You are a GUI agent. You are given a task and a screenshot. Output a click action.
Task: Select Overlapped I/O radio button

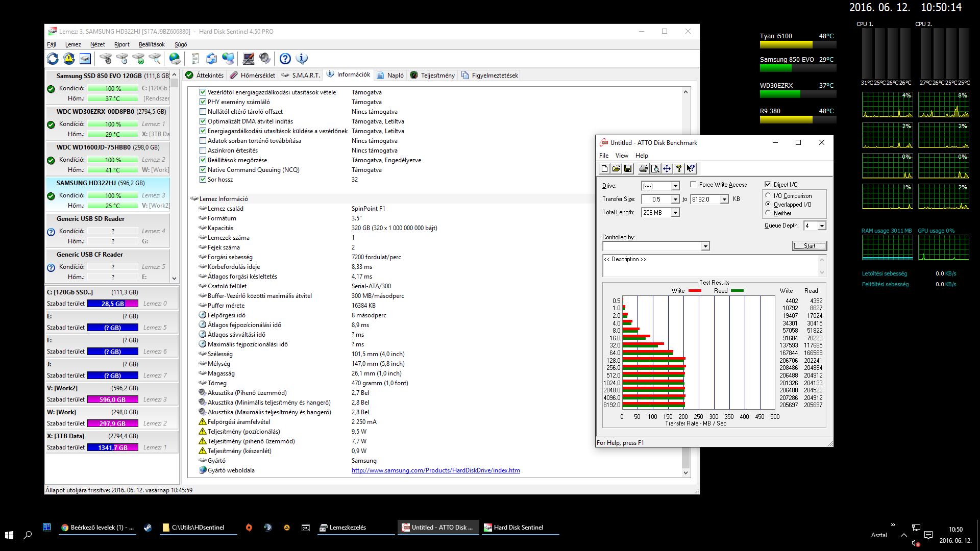[x=768, y=205]
